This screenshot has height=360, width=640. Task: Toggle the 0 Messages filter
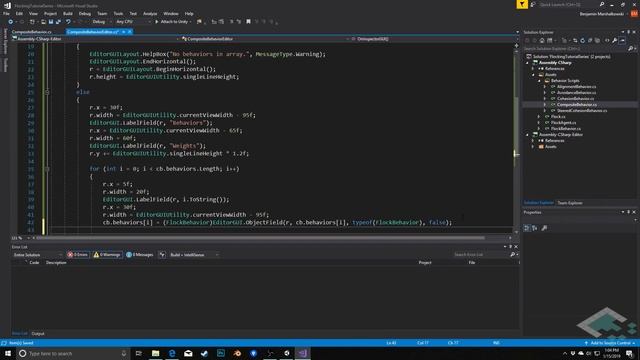pyautogui.click(x=140, y=255)
